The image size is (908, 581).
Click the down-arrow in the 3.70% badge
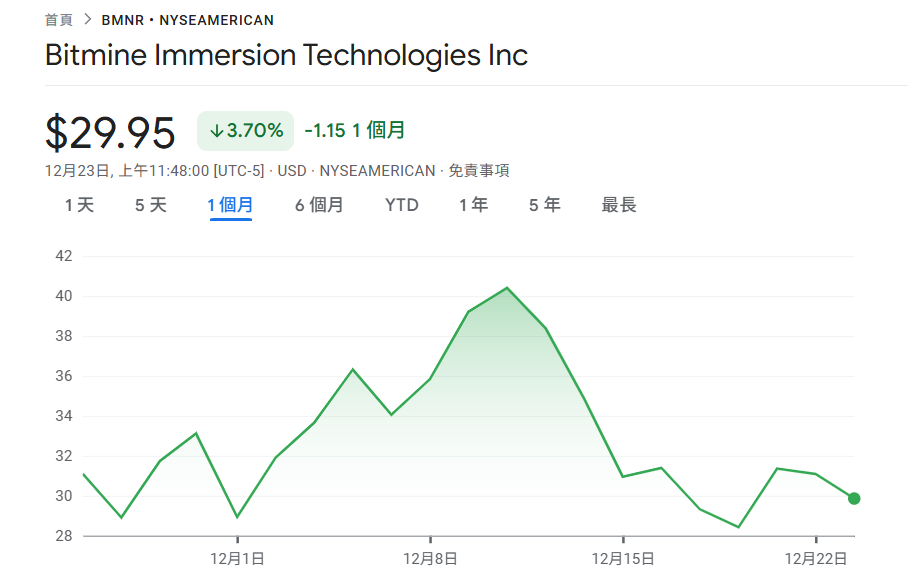pos(219,129)
